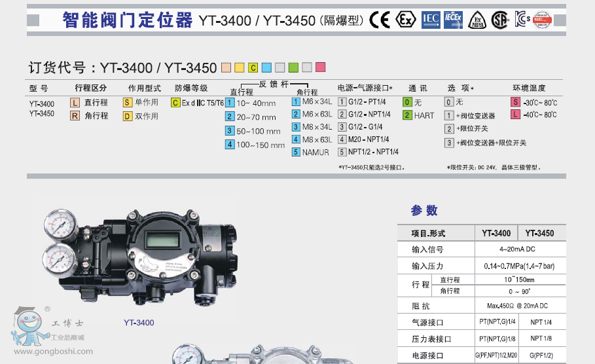
Task: Click the peach swatch in the order code
Action: [226, 67]
